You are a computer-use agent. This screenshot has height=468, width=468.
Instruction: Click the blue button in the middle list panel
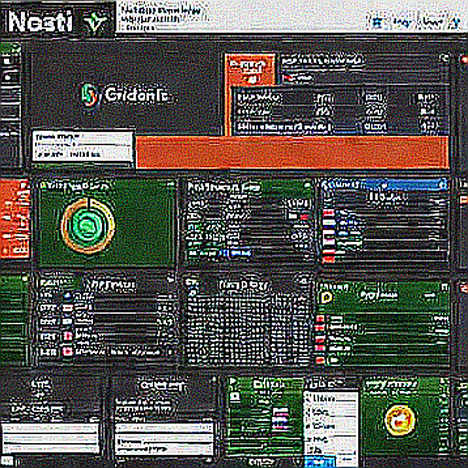pos(241,253)
